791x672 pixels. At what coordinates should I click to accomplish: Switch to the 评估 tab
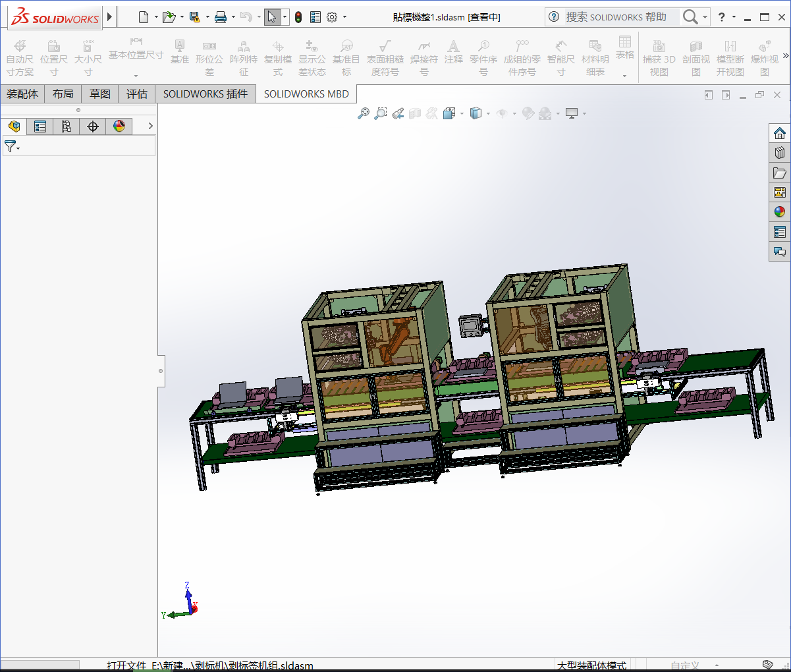[137, 94]
